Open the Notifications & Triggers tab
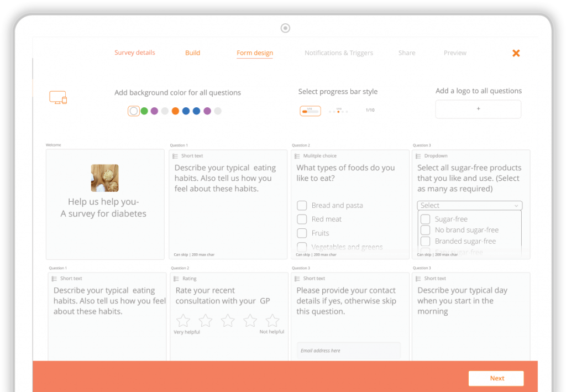 [x=339, y=53]
